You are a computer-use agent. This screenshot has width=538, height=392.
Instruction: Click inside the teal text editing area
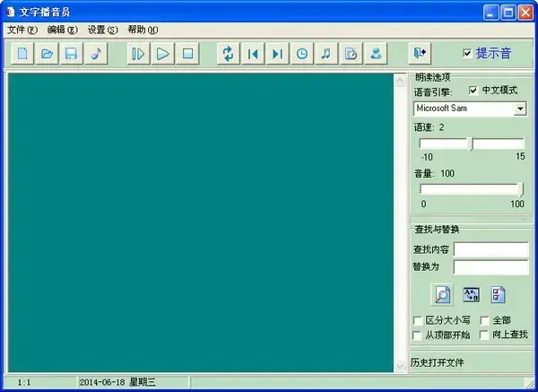point(201,222)
